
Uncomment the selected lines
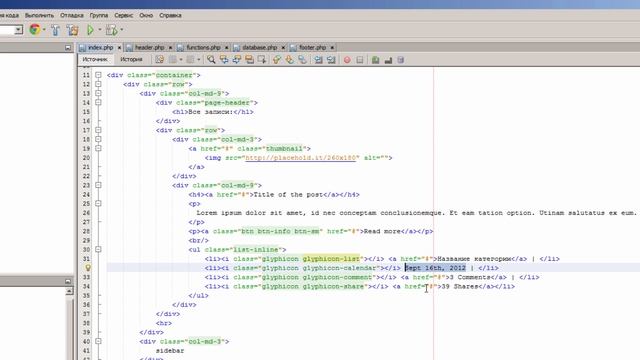coord(388,60)
